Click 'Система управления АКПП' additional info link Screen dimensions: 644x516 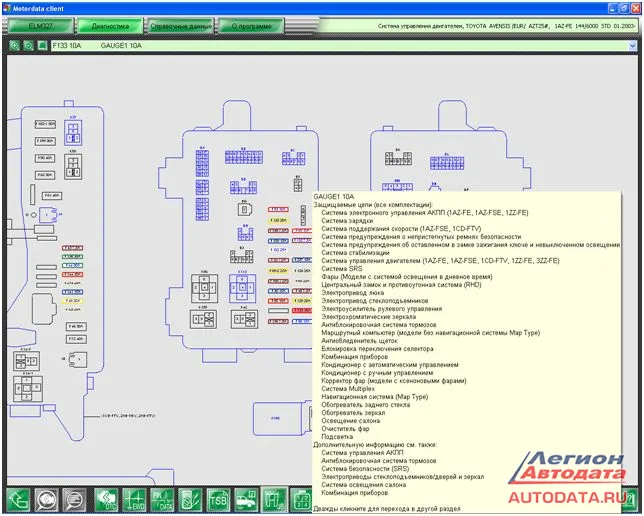(362, 453)
